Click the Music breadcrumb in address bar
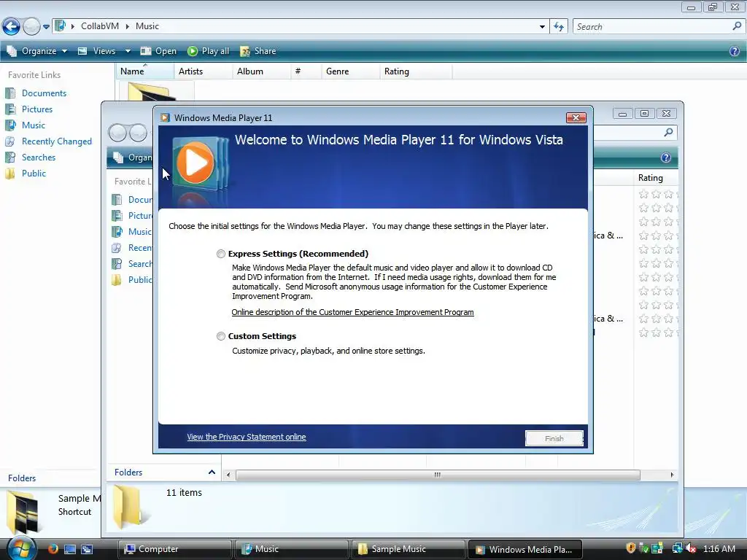The width and height of the screenshot is (747, 560). pyautogui.click(x=147, y=26)
